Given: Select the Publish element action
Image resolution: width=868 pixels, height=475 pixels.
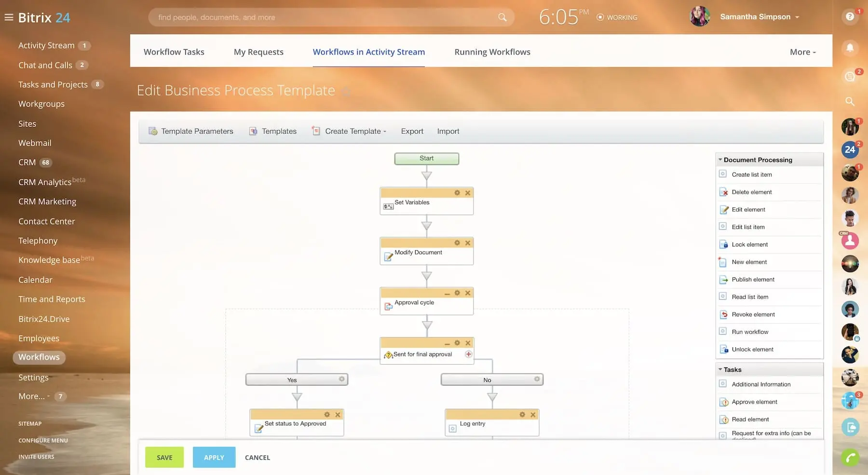Looking at the screenshot, I should pos(753,279).
